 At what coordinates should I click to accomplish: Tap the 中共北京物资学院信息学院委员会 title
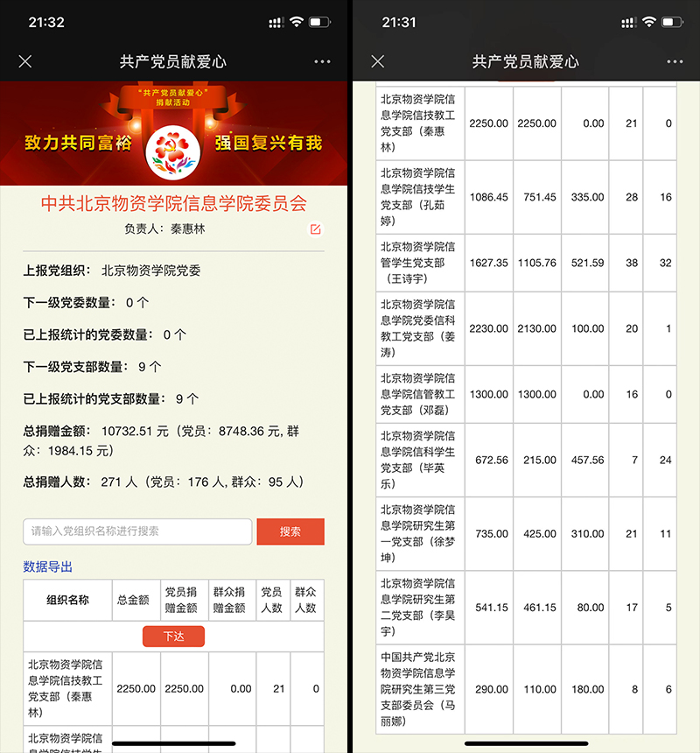pyautogui.click(x=173, y=204)
